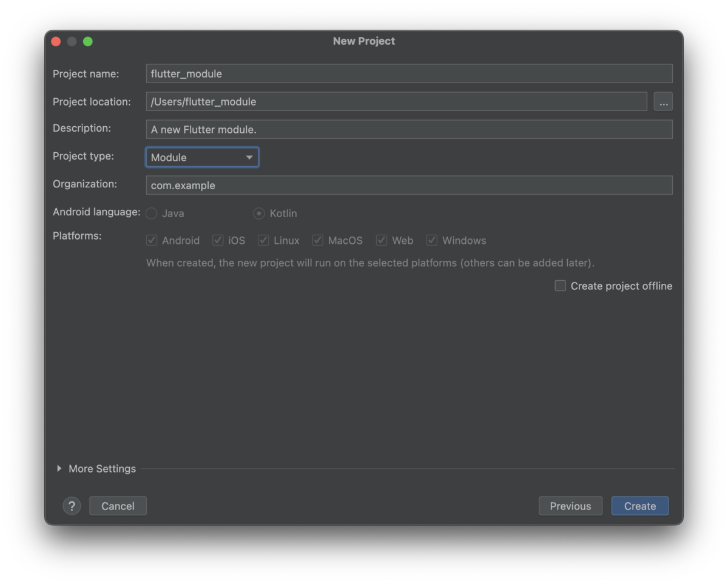Click the Project type label
Image resolution: width=728 pixels, height=584 pixels.
(x=83, y=156)
